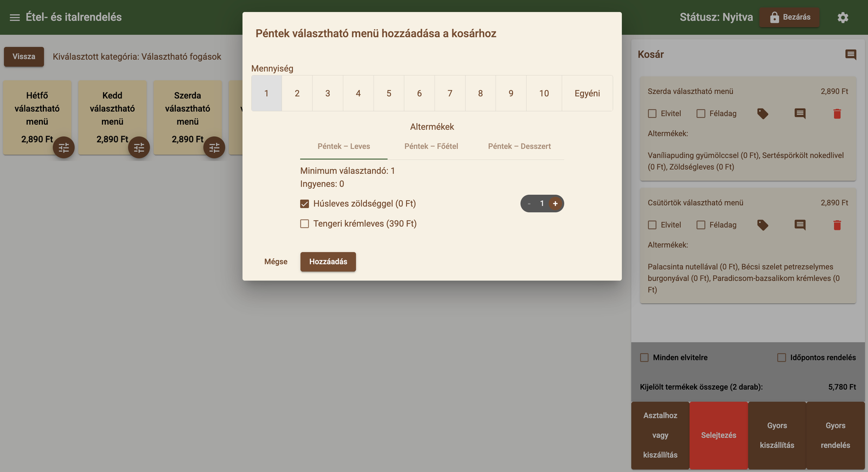Screen dimensions: 868x472
Task: Switch to Péntek – Desszert tab
Action: [519, 146]
